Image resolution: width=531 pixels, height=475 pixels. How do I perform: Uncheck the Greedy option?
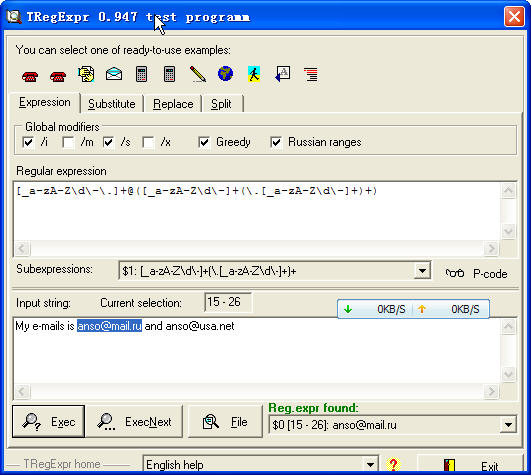pos(204,142)
